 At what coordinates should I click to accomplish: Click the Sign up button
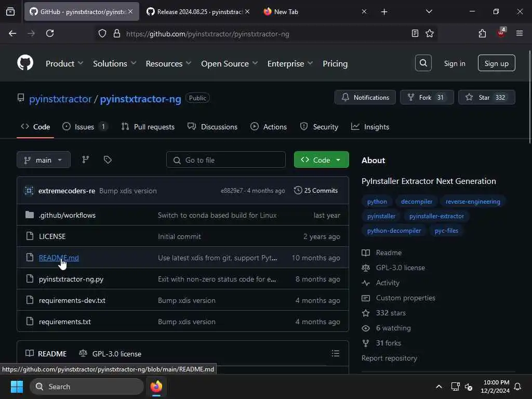coord(496,63)
